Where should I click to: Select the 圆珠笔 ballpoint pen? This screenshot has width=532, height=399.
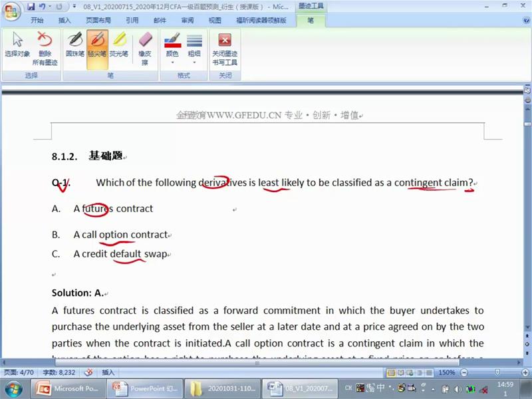[x=75, y=45]
